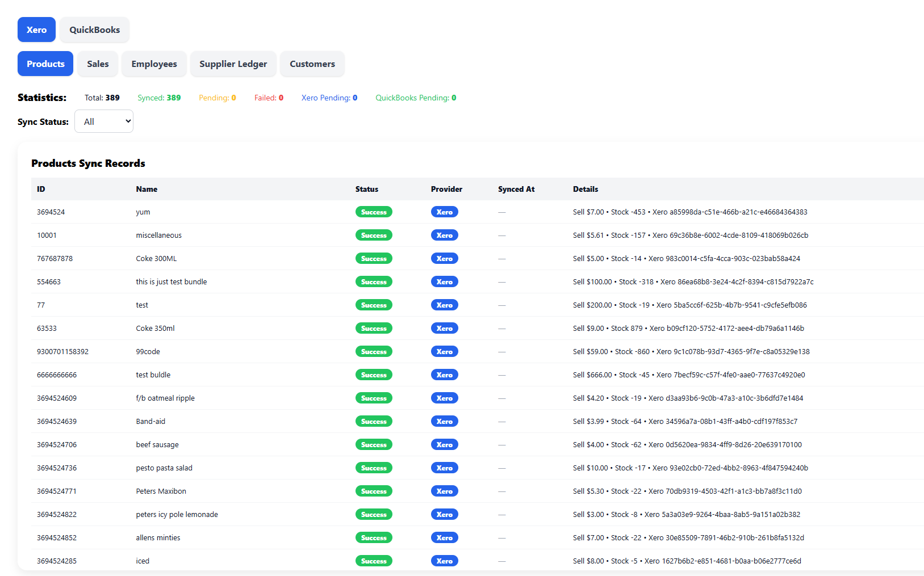Click product ID 3694524285
Viewport: 924px width, 576px height.
(57, 561)
